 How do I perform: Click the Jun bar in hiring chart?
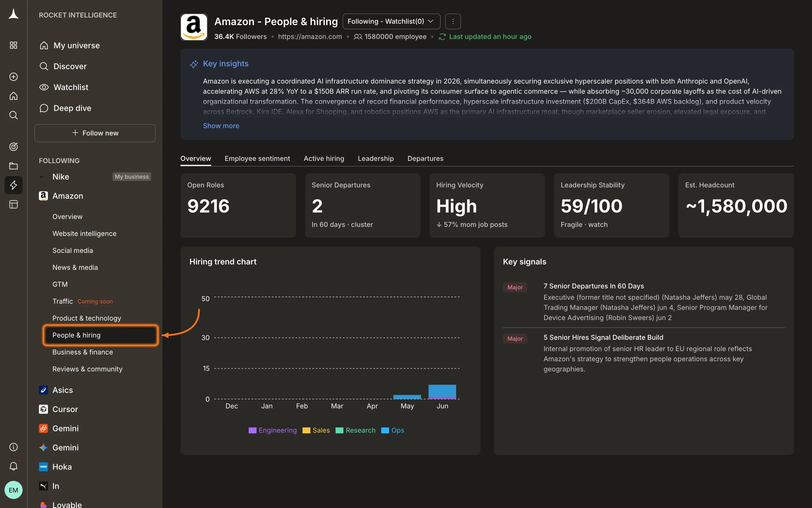click(x=442, y=392)
